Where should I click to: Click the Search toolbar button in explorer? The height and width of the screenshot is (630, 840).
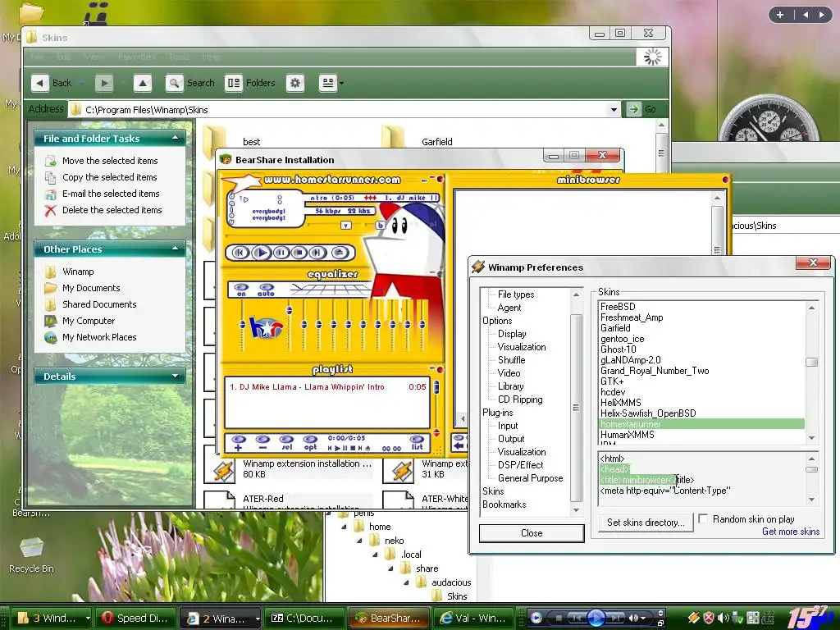pyautogui.click(x=190, y=83)
